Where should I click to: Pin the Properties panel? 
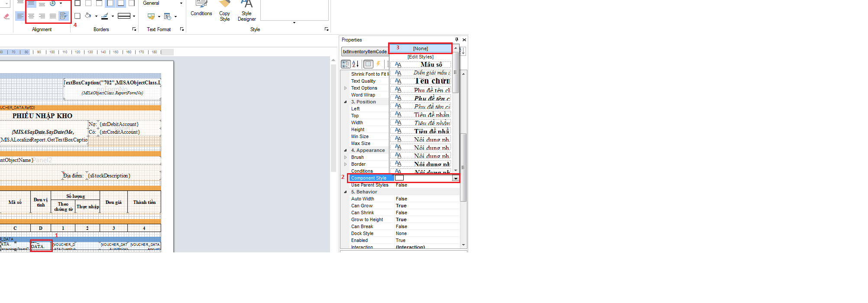click(x=457, y=39)
